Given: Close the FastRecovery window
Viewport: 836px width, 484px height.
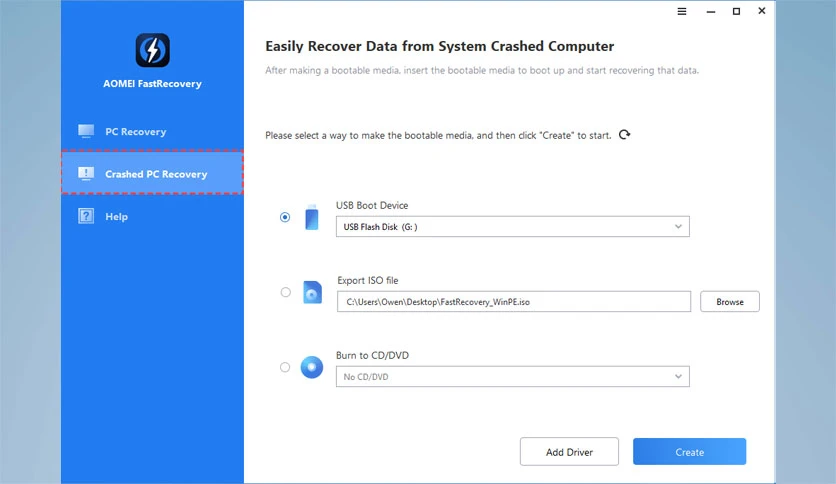Looking at the screenshot, I should coord(762,11).
